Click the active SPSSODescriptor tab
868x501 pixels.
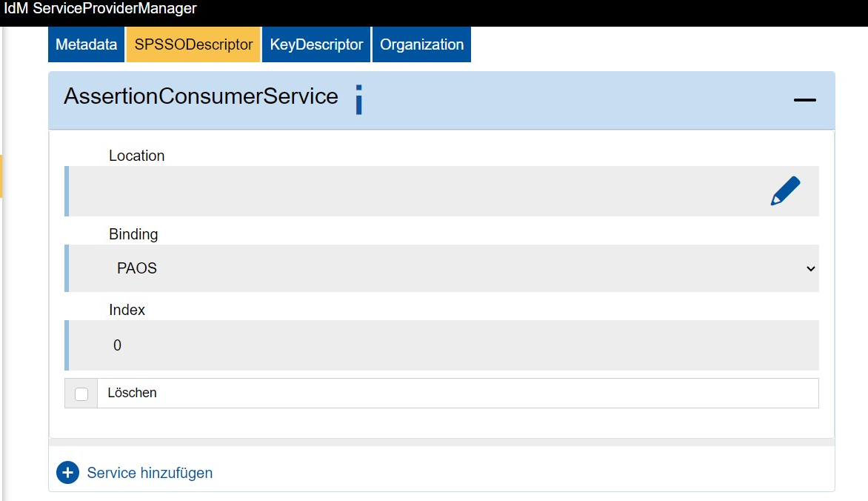[193, 44]
